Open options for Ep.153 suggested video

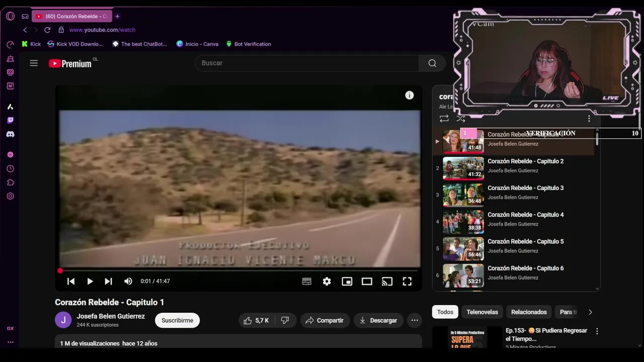(x=597, y=331)
